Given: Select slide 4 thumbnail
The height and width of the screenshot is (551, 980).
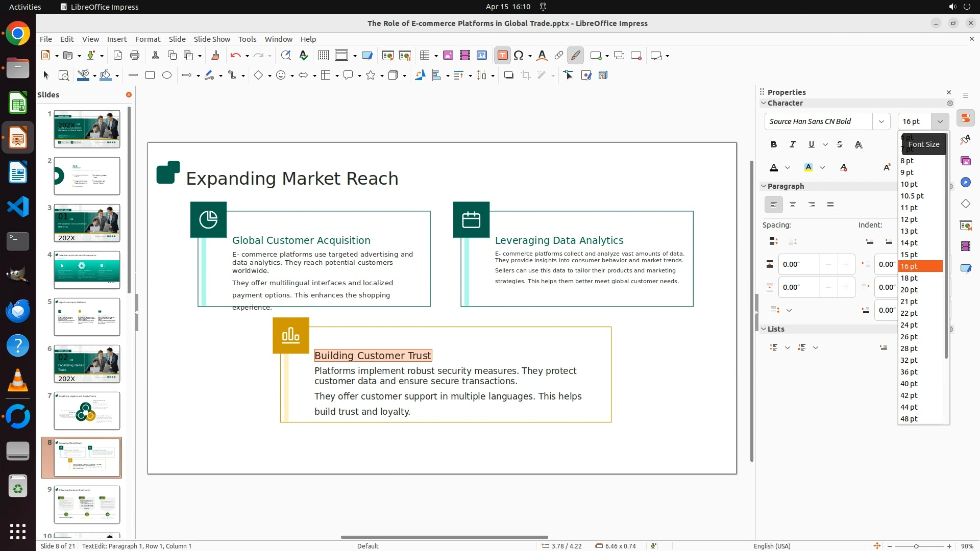Looking at the screenshot, I should point(87,270).
